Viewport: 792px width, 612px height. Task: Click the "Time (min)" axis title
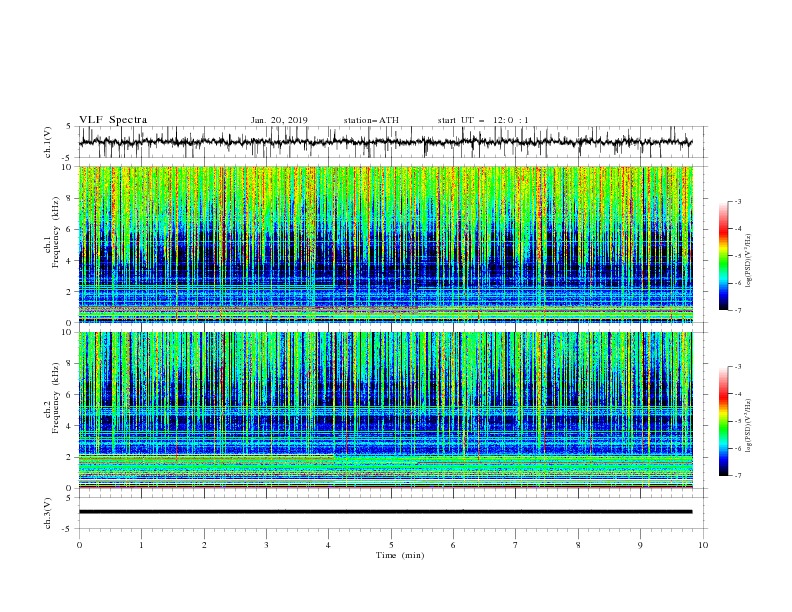(x=400, y=555)
